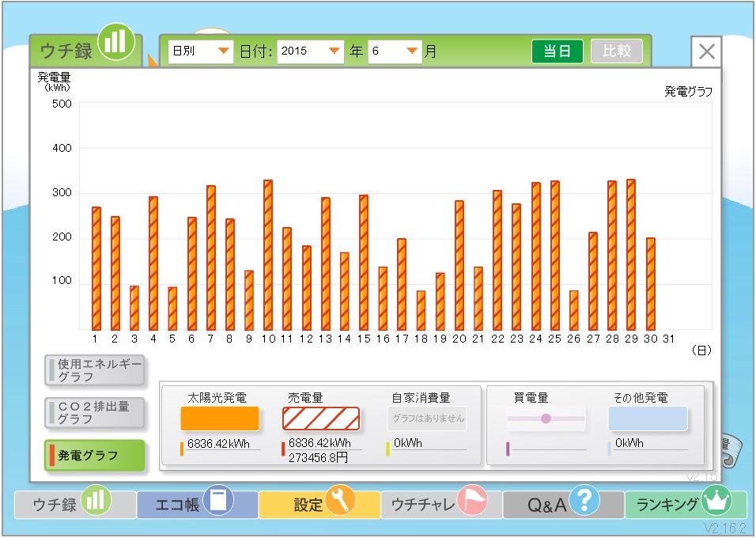756x538 pixels.
Task: Open ウチチャレ from the bottom navigation
Action: [441, 505]
